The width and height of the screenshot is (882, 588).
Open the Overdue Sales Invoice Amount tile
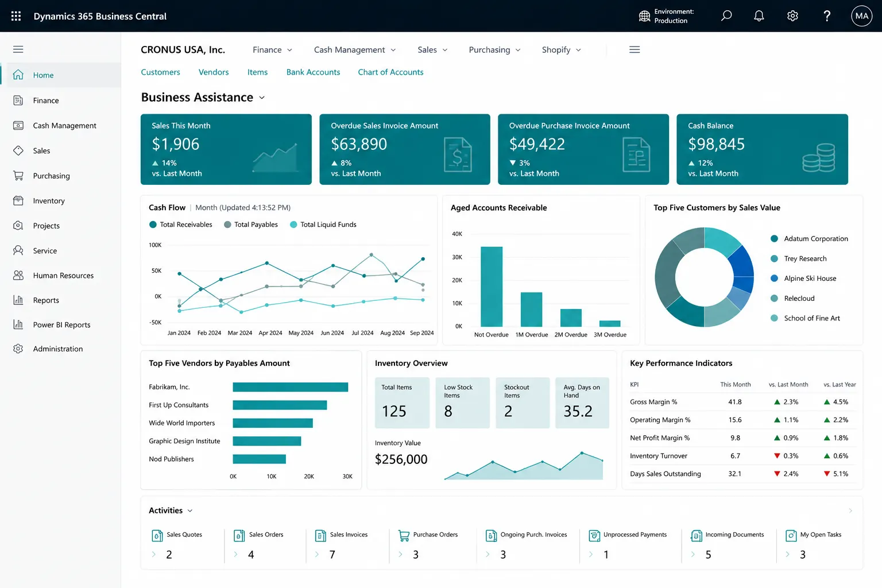click(405, 149)
